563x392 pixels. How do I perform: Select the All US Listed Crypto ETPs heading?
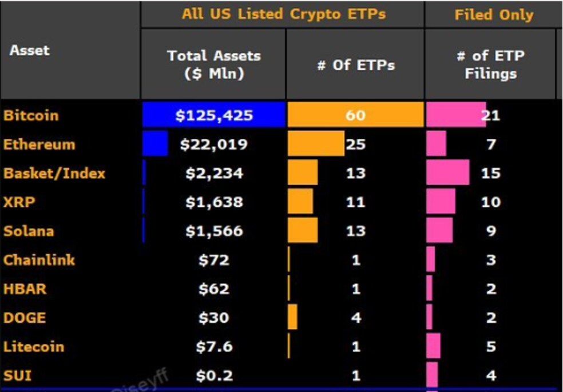283,14
